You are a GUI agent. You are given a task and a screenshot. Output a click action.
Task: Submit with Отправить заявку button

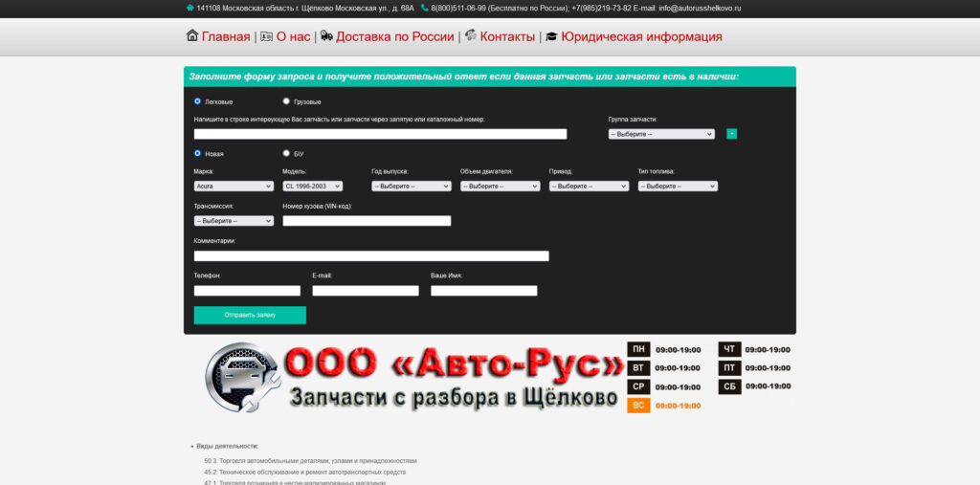coord(250,315)
